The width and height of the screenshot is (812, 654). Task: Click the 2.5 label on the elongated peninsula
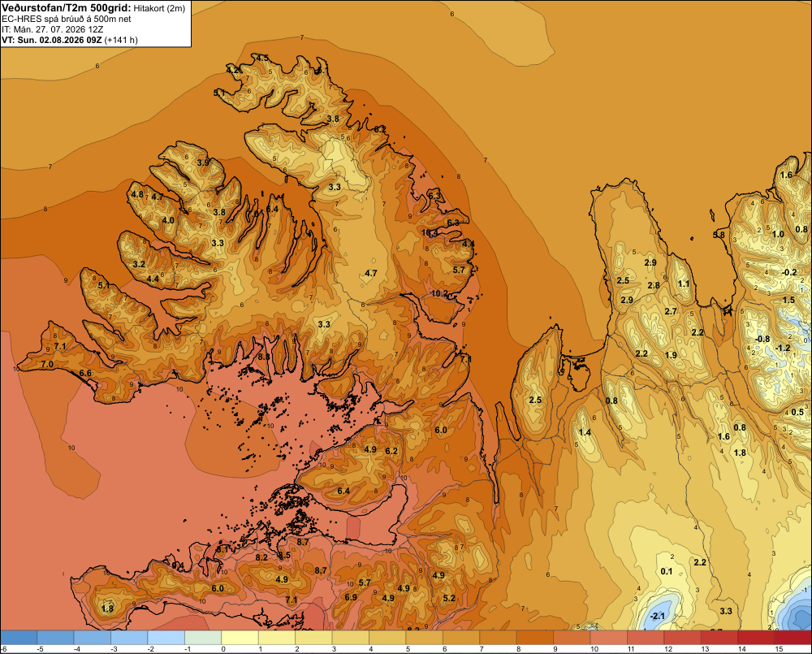[535, 400]
